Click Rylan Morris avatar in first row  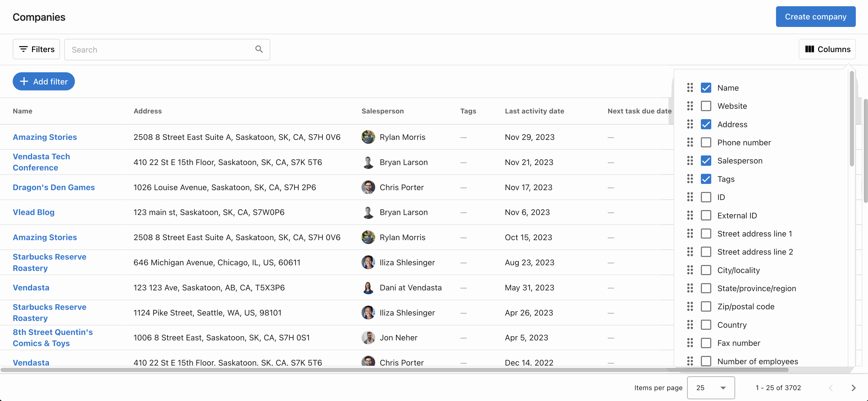point(368,137)
